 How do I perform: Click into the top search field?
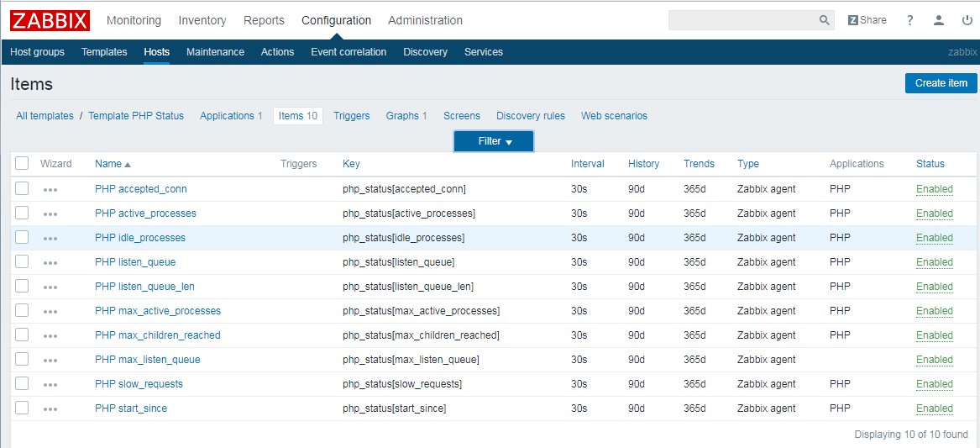(742, 20)
